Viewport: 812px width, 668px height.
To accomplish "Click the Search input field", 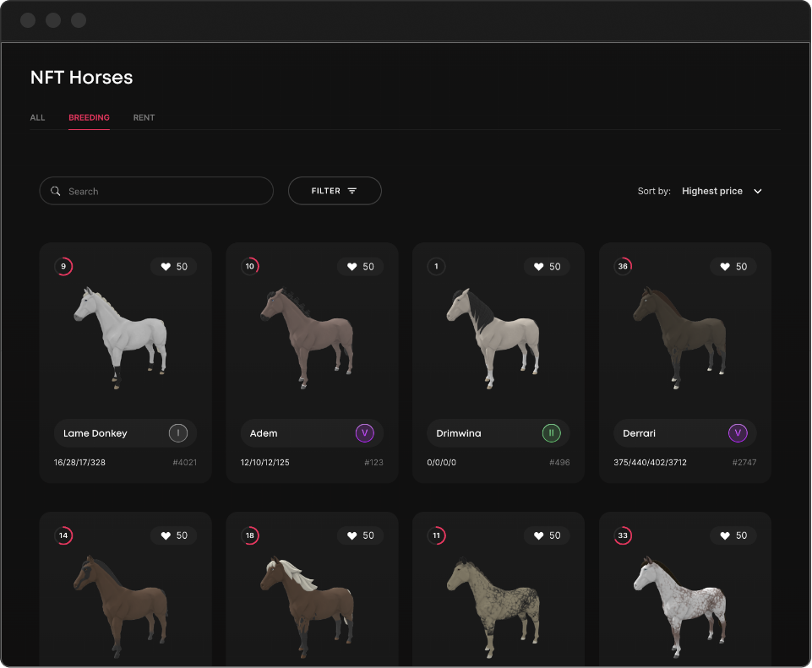I will tap(156, 191).
